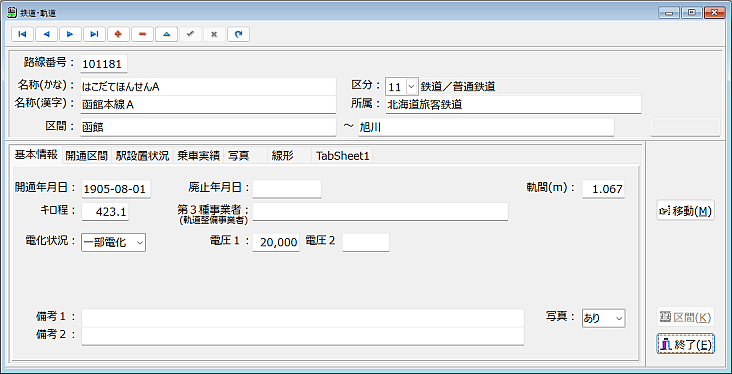Switch to the 開通区間 tab
This screenshot has height=374, width=732.
point(86,156)
